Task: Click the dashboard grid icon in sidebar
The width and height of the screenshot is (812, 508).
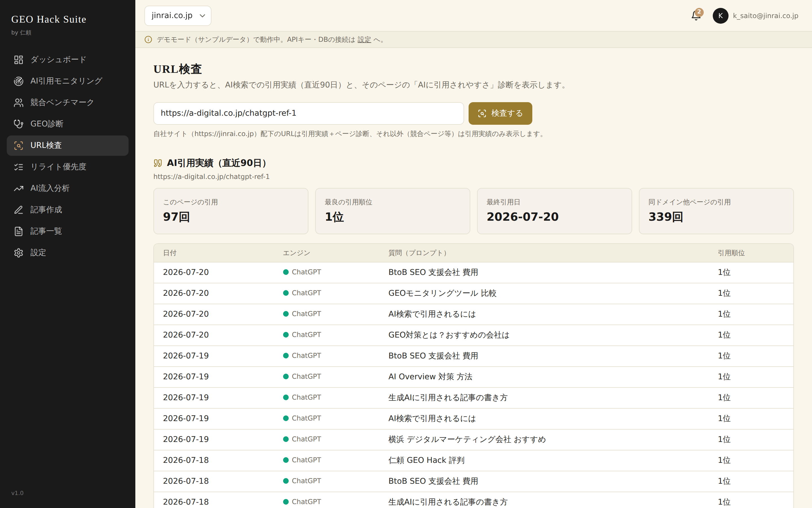Action: click(x=18, y=60)
